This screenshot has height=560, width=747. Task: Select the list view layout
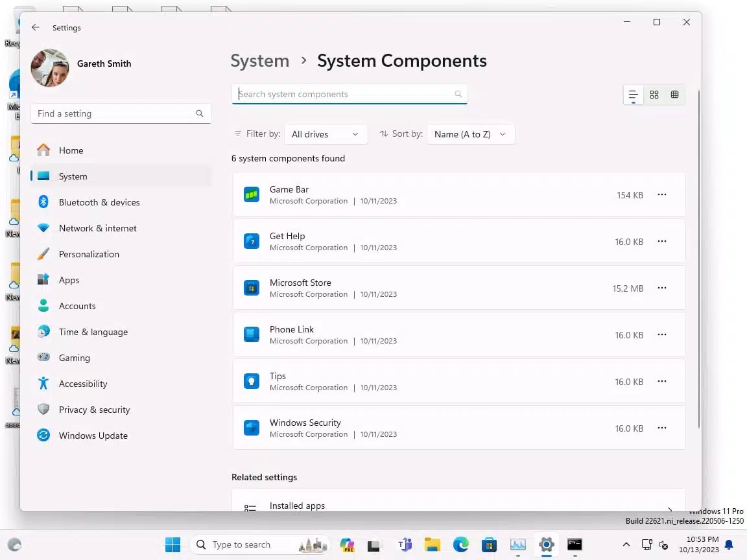pos(633,94)
